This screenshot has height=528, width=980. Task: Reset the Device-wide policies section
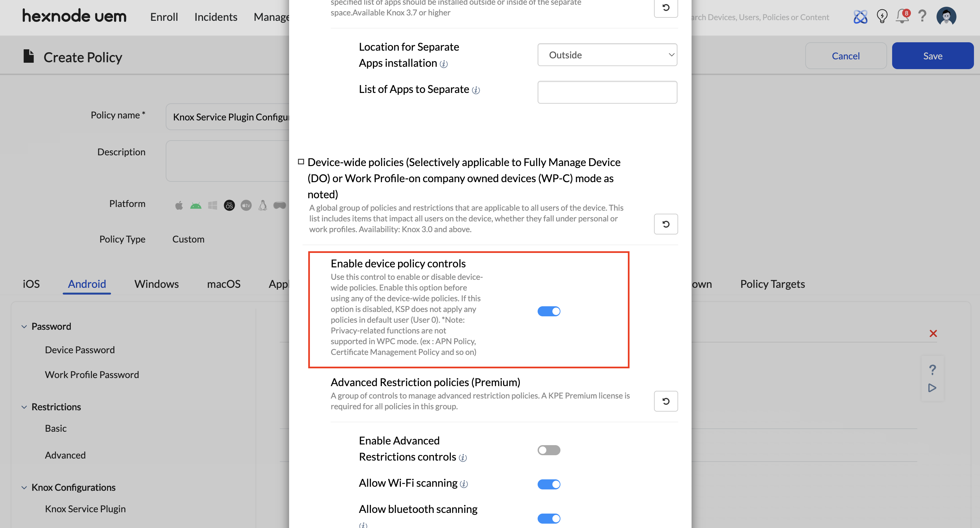click(666, 224)
